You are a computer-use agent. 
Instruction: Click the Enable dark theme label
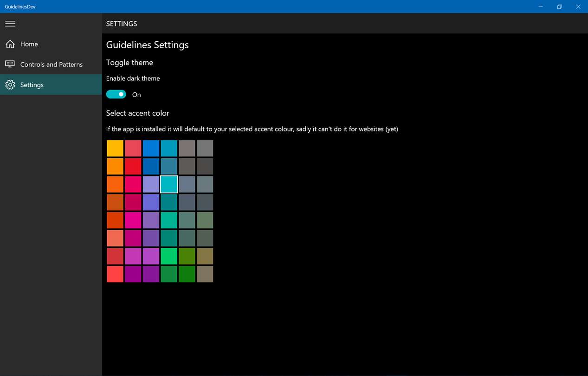[133, 78]
